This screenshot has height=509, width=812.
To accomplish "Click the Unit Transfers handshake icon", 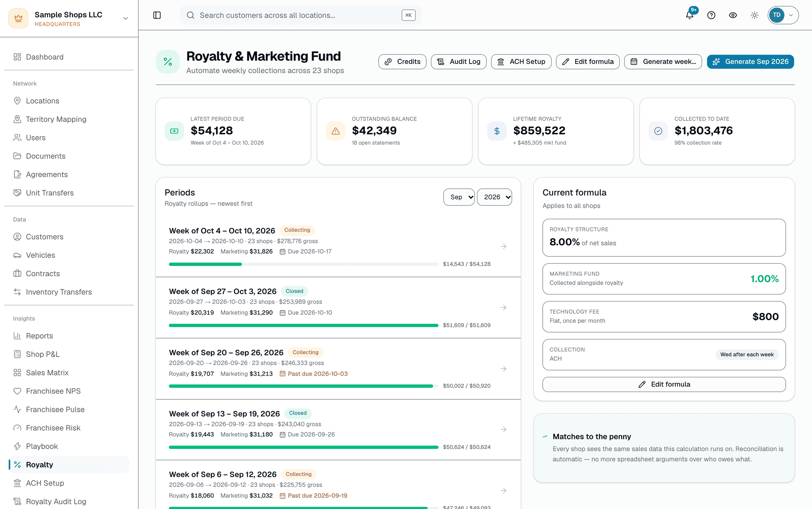I will pyautogui.click(x=17, y=193).
